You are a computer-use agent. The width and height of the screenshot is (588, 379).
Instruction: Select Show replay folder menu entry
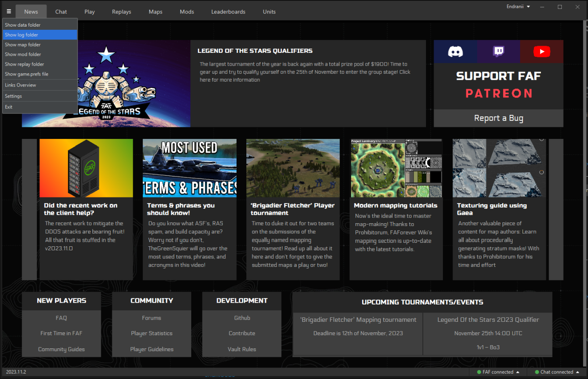click(x=40, y=64)
